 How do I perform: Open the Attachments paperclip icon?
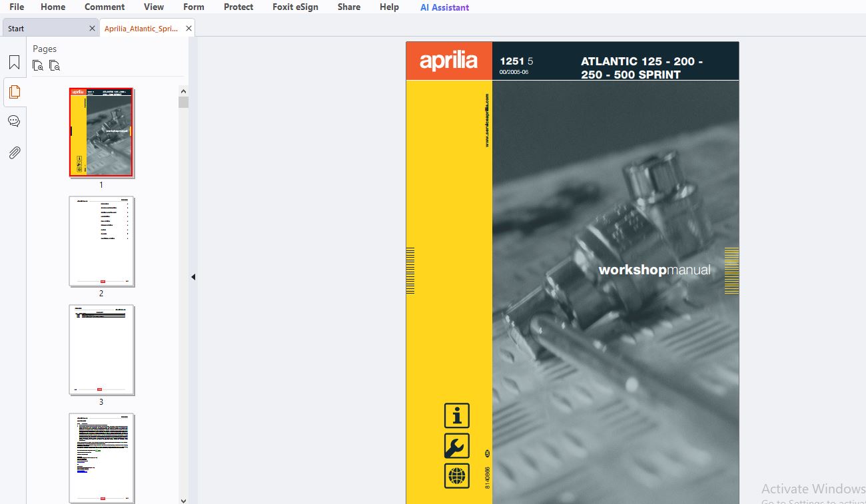(x=14, y=152)
